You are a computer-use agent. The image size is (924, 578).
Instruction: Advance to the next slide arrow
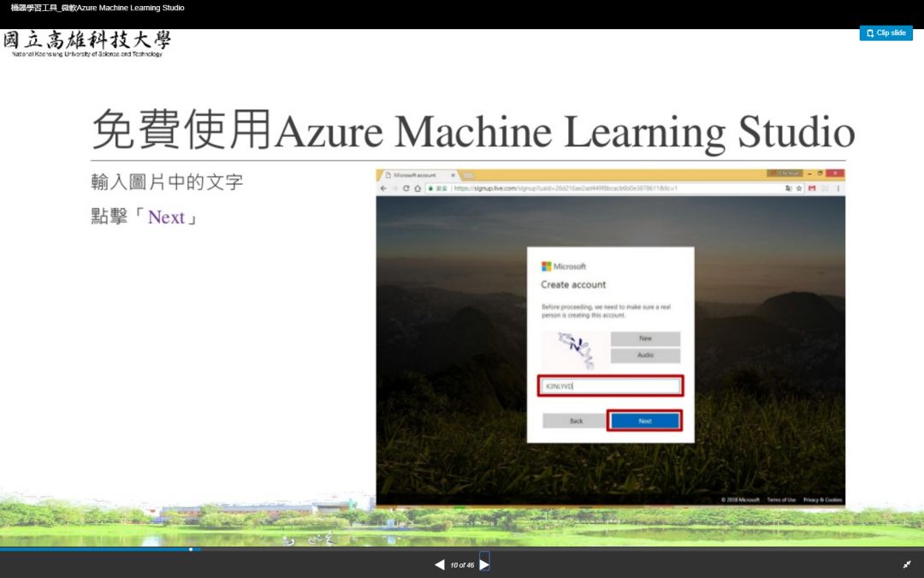coord(484,564)
